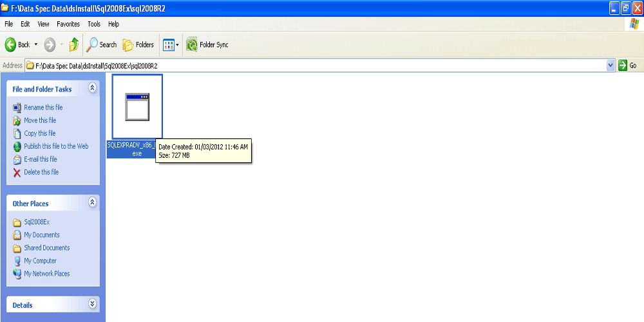Open the Views button menu
644x322 pixels.
click(171, 45)
